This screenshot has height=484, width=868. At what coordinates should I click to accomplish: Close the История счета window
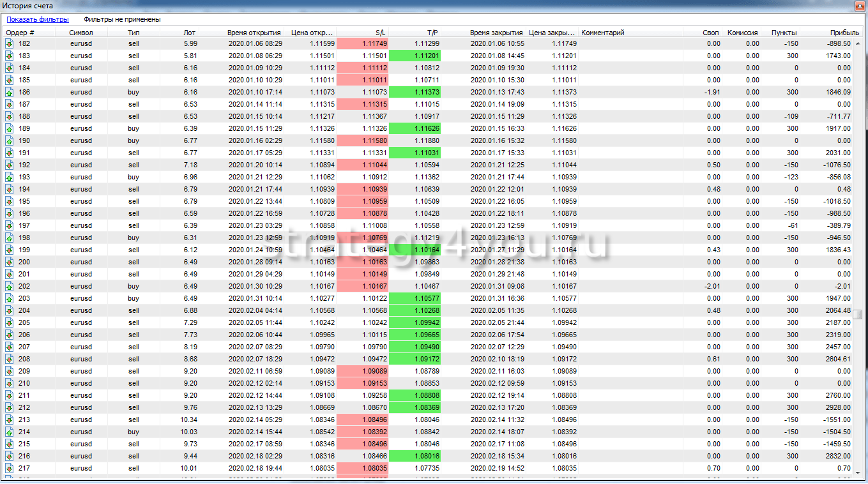point(857,6)
